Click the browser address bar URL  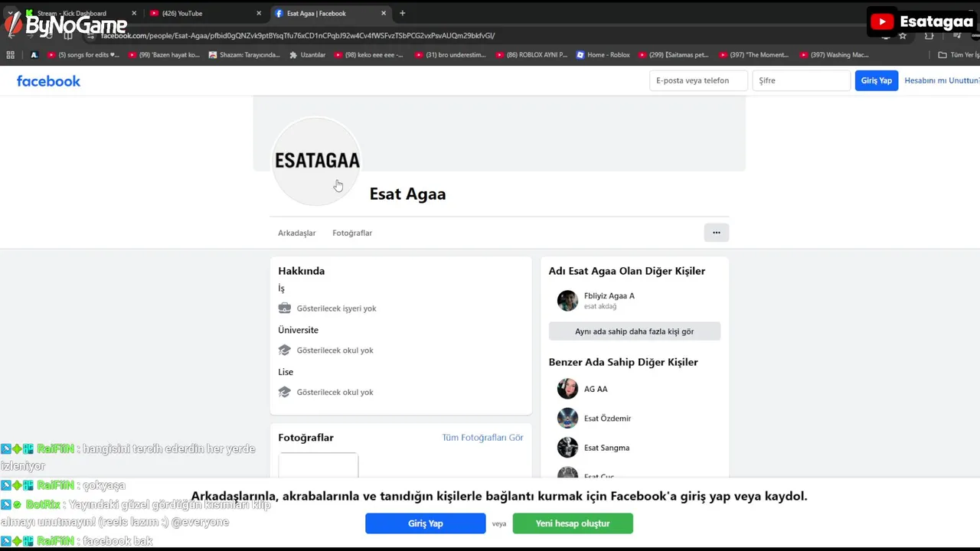(299, 35)
